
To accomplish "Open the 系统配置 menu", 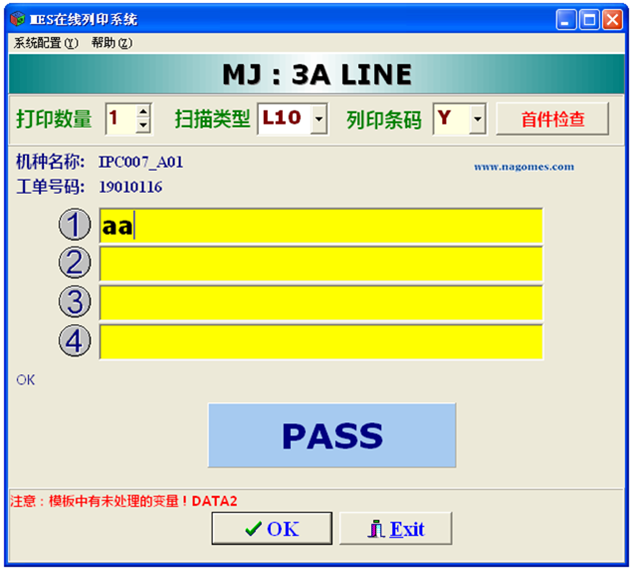I will tap(45, 43).
